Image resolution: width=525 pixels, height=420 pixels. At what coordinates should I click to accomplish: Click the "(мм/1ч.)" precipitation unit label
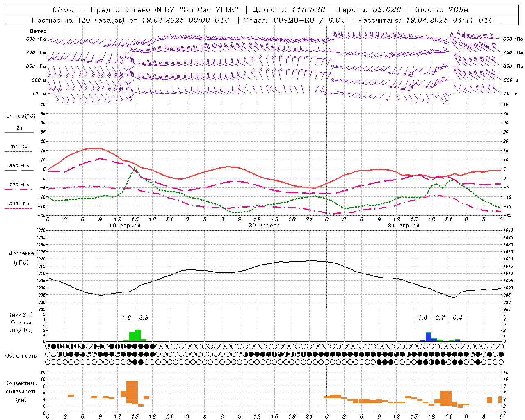(x=21, y=330)
